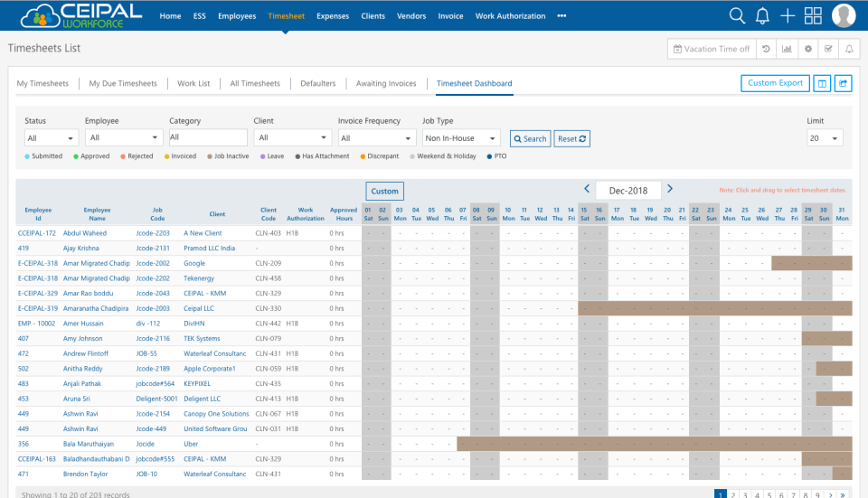Click the Ceipal Workforce logo
The height and width of the screenshot is (498, 868).
point(80,15)
